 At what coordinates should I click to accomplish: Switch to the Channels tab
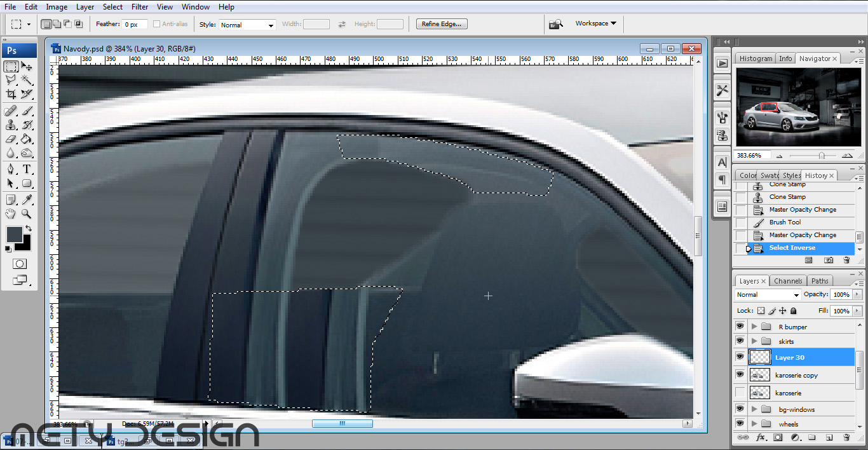coord(788,281)
